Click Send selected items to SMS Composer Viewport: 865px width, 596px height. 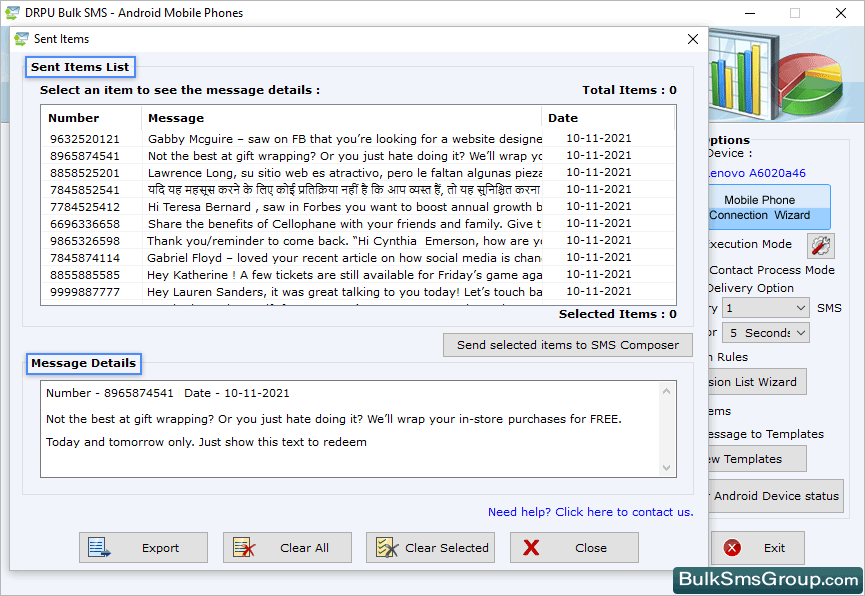pyautogui.click(x=568, y=345)
